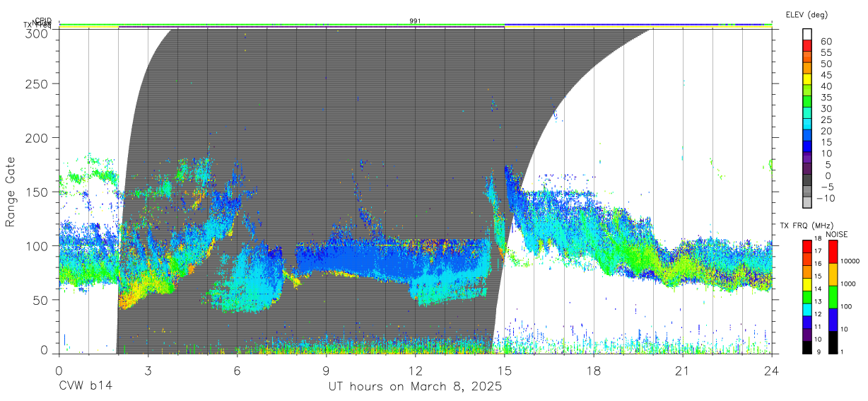Click the '15' hour x-axis tick label
Viewport: 868px width, 401px height.
pyautogui.click(x=504, y=371)
